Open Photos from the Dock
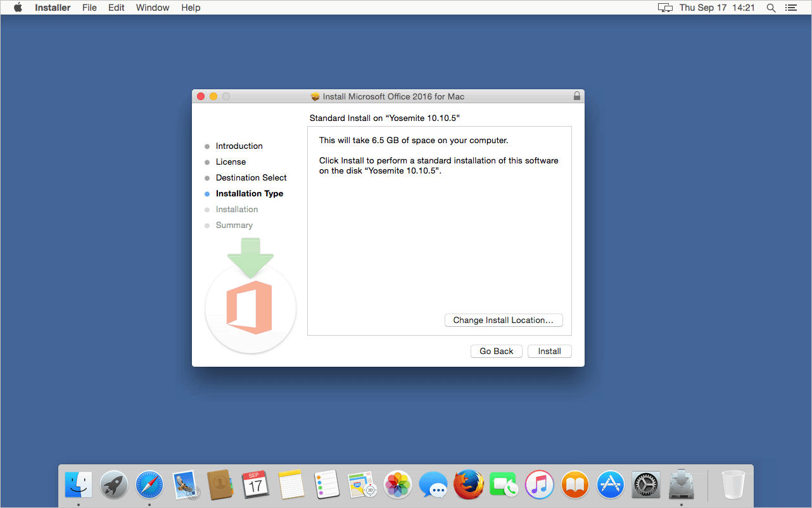This screenshot has height=508, width=812. (x=398, y=485)
